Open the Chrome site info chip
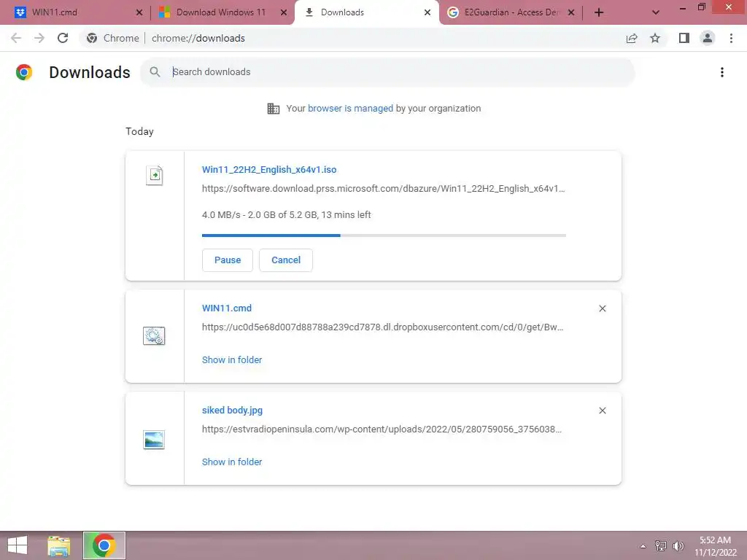Image resolution: width=747 pixels, height=560 pixels. (x=113, y=38)
